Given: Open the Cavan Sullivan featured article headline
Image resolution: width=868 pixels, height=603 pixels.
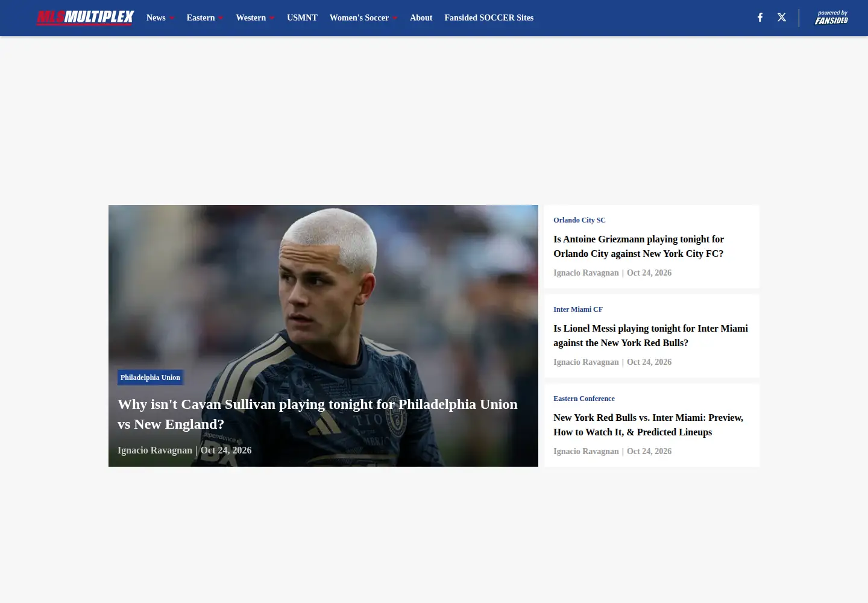Looking at the screenshot, I should click(318, 414).
